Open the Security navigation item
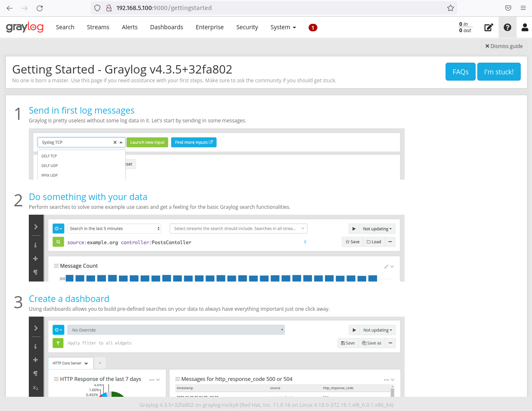Viewport: 532px width, 411px height. click(247, 27)
